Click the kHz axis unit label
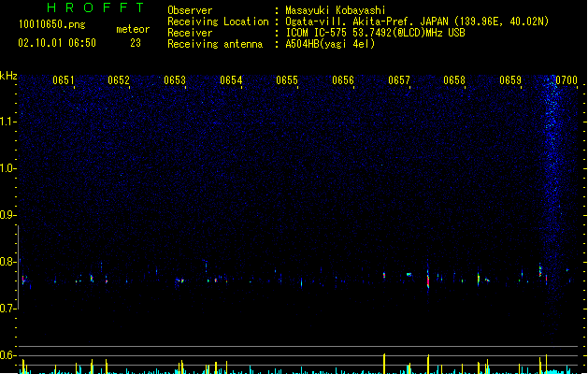Screen dimensions: 588x374 coord(8,76)
